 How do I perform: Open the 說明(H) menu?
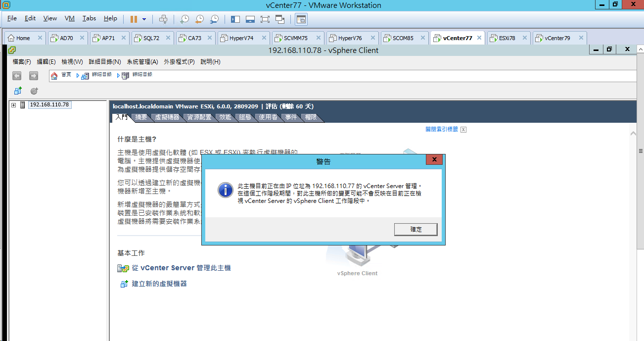tap(210, 62)
